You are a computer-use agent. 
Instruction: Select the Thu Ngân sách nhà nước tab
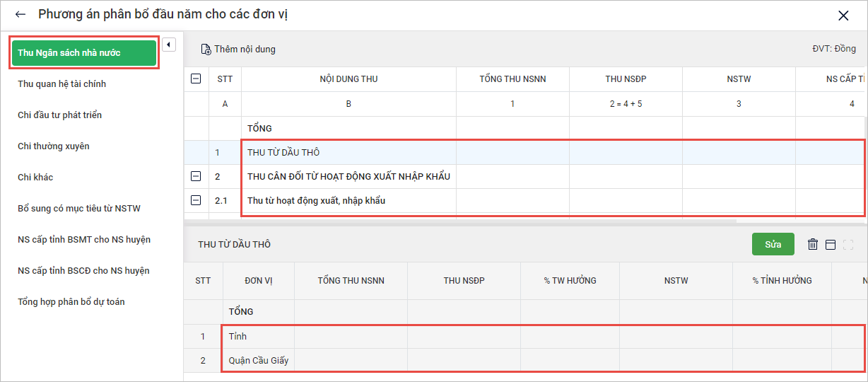click(x=84, y=53)
